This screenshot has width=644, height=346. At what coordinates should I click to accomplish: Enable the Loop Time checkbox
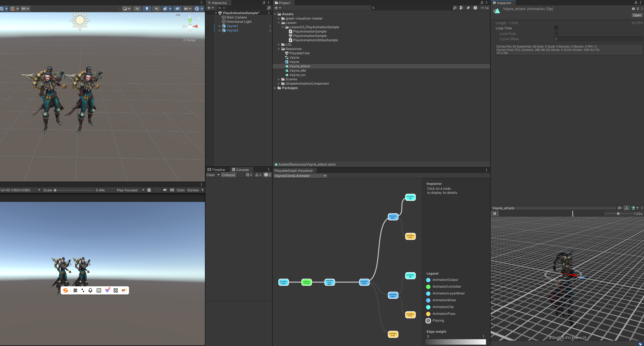point(556,28)
